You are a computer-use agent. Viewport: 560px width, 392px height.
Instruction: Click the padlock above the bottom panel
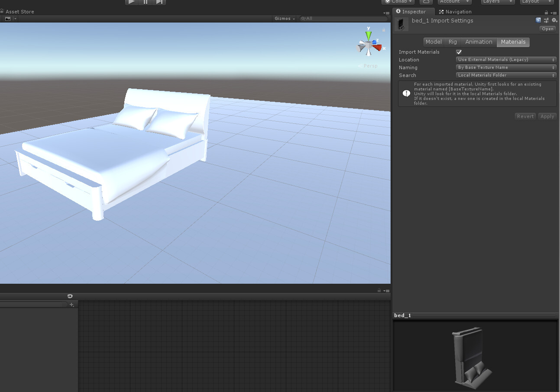point(379,290)
